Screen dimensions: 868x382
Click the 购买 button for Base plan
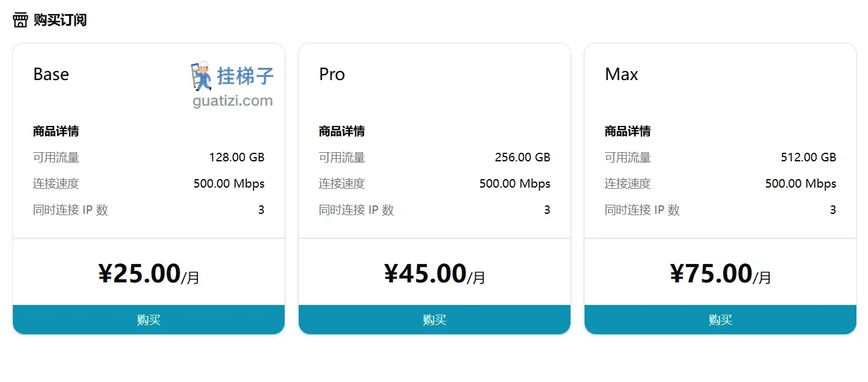(148, 320)
